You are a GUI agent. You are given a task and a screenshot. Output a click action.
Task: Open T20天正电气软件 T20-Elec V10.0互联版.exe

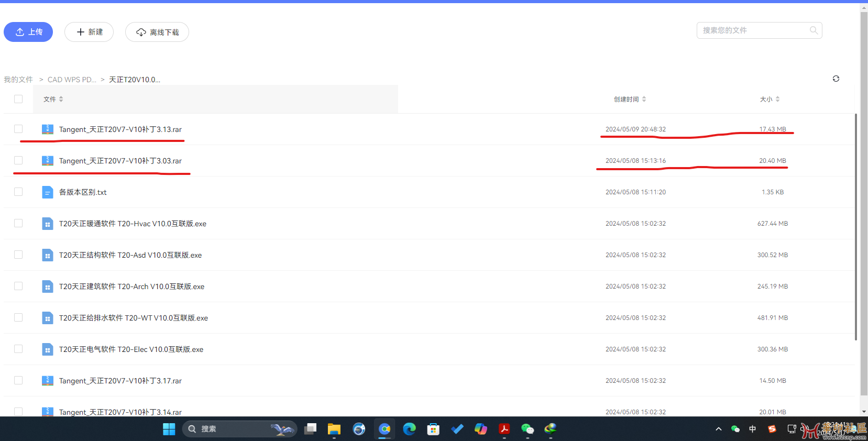(x=131, y=349)
